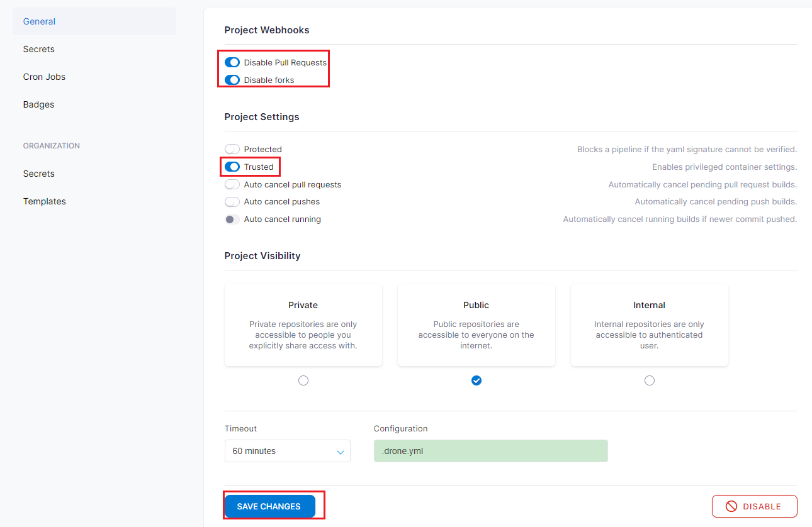Toggle Auto cancel running switch

[232, 219]
